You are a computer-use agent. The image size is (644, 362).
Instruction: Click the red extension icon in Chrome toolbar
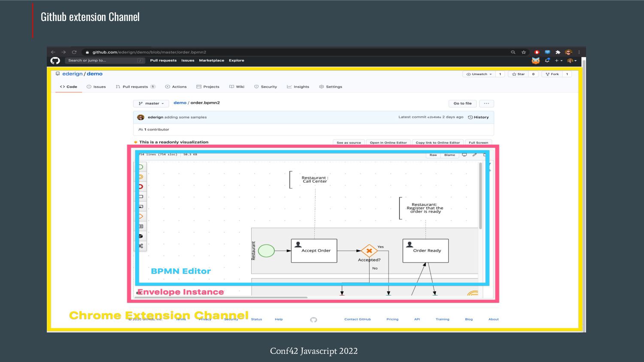[537, 52]
